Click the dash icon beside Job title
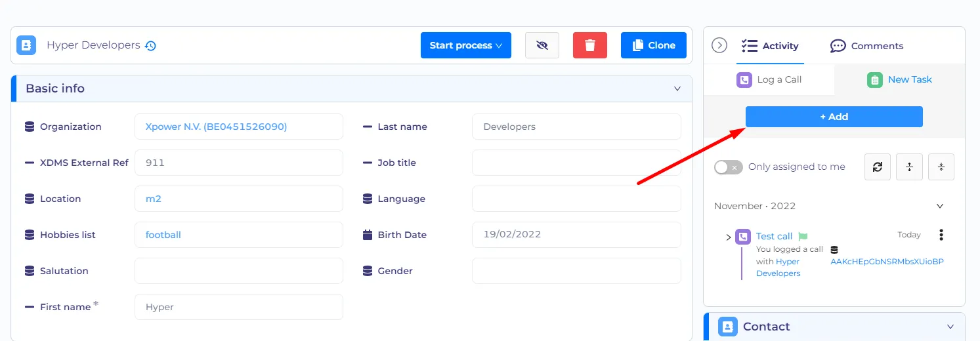Image resolution: width=980 pixels, height=341 pixels. pos(368,163)
